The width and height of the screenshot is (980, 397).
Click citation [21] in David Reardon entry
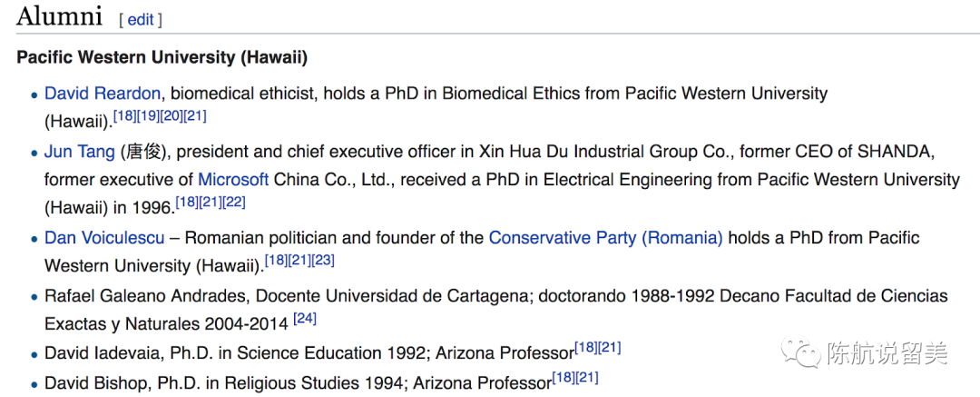point(195,115)
